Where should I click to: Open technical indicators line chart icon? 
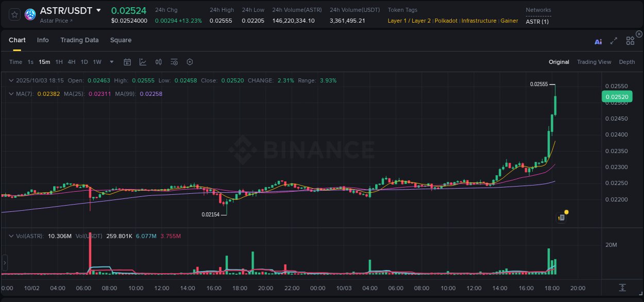click(143, 62)
